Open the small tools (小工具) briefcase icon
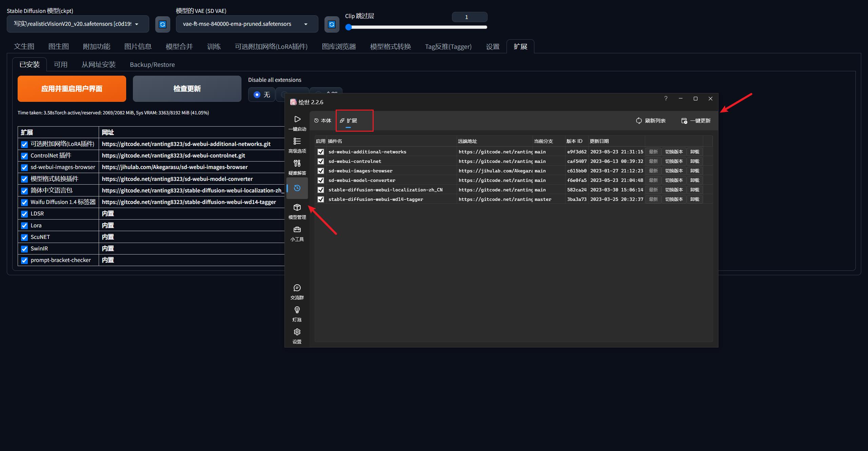This screenshot has width=868, height=451. (x=297, y=230)
